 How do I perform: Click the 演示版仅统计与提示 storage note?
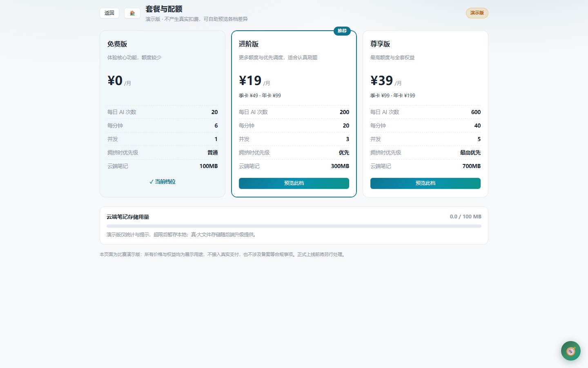coord(182,235)
